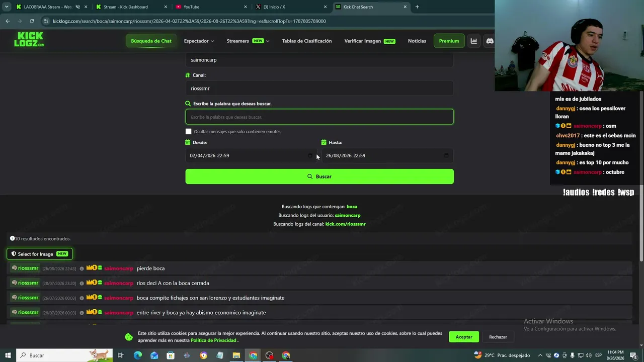Open a new browser tab

point(417,7)
